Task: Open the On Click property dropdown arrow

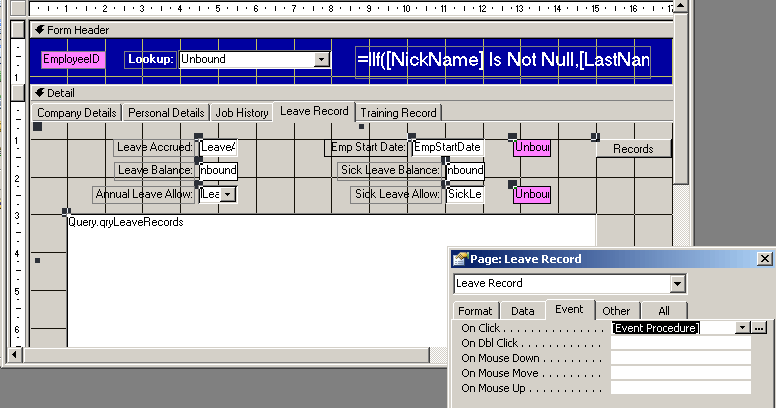Action: click(x=742, y=328)
